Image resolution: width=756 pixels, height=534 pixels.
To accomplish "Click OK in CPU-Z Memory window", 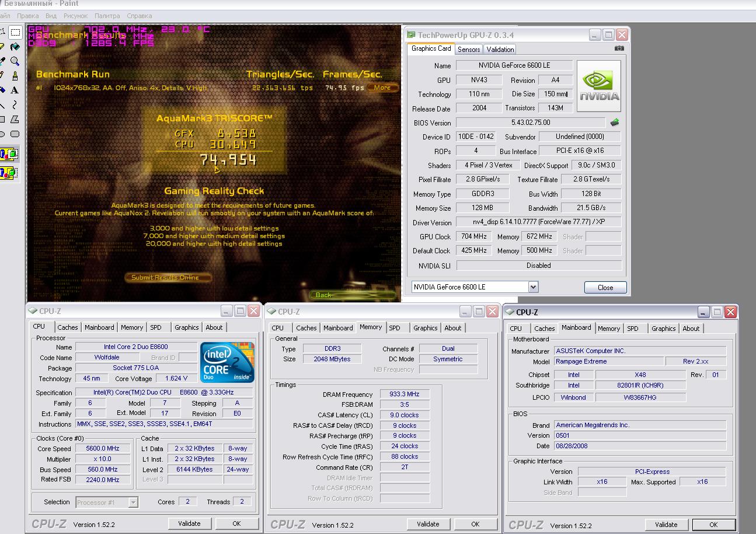I will (x=475, y=524).
